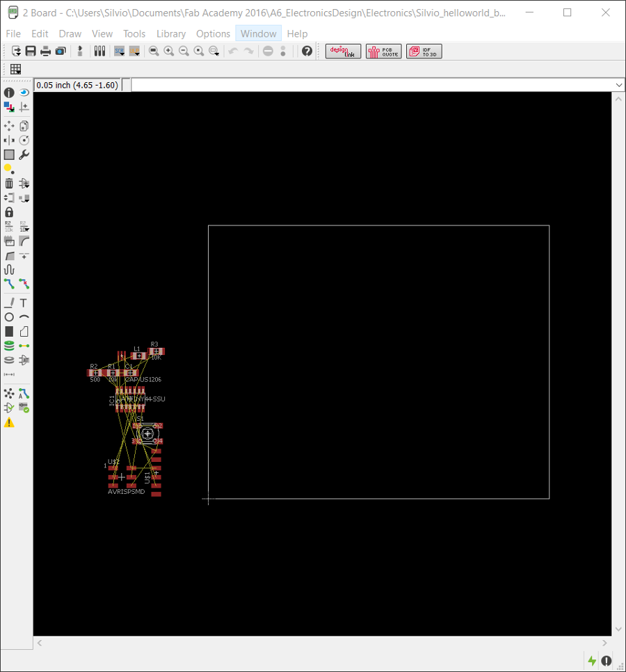Click Zoom out magnifier
The width and height of the screenshot is (626, 672).
tap(184, 51)
